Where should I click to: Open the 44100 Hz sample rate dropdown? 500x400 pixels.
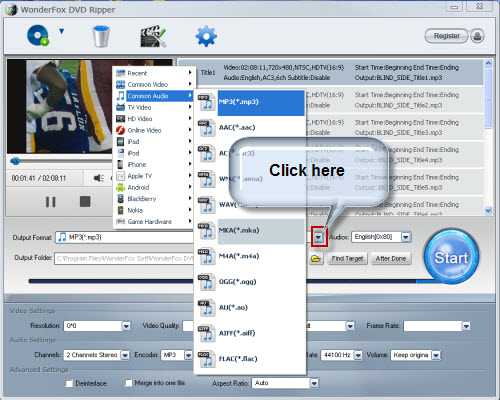(x=358, y=355)
